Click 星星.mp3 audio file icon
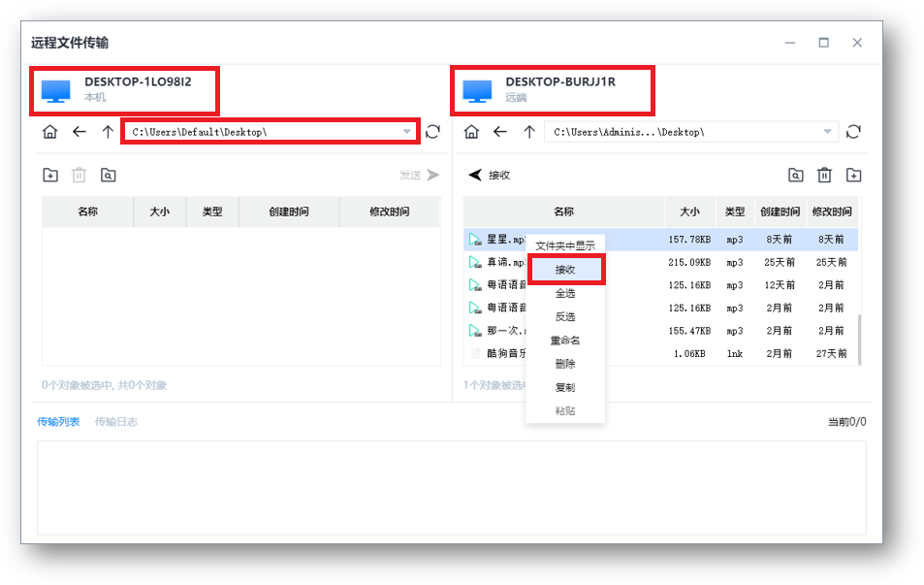924x585 pixels. tap(475, 240)
